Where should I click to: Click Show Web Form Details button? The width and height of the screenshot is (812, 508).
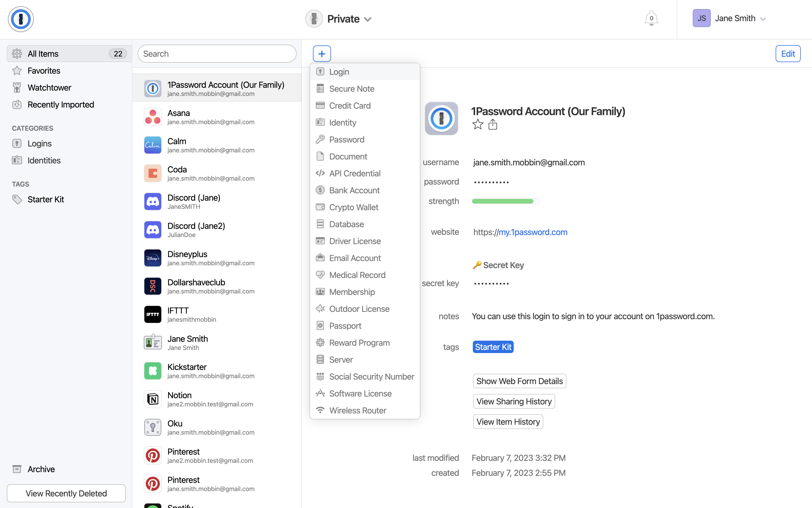tap(519, 381)
